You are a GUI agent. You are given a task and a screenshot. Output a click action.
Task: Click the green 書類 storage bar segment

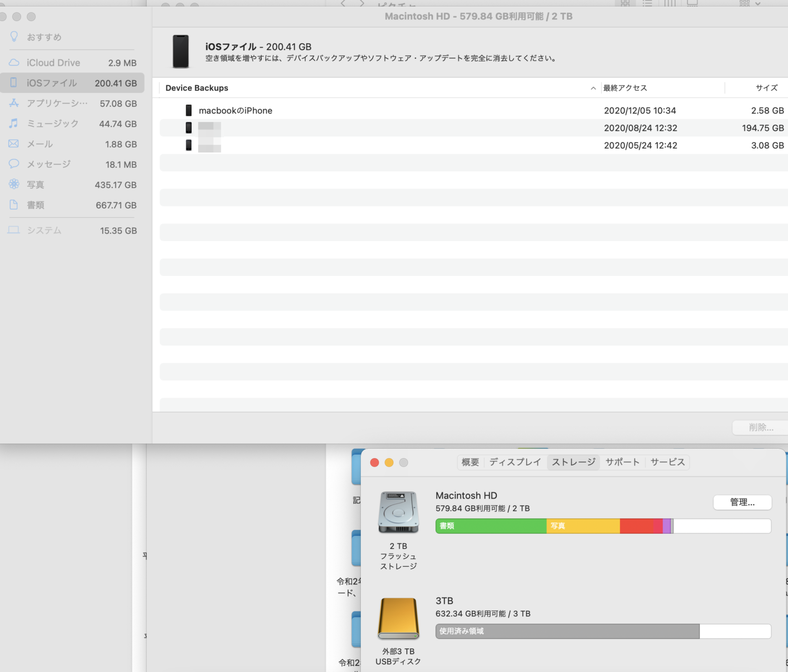[x=491, y=526]
